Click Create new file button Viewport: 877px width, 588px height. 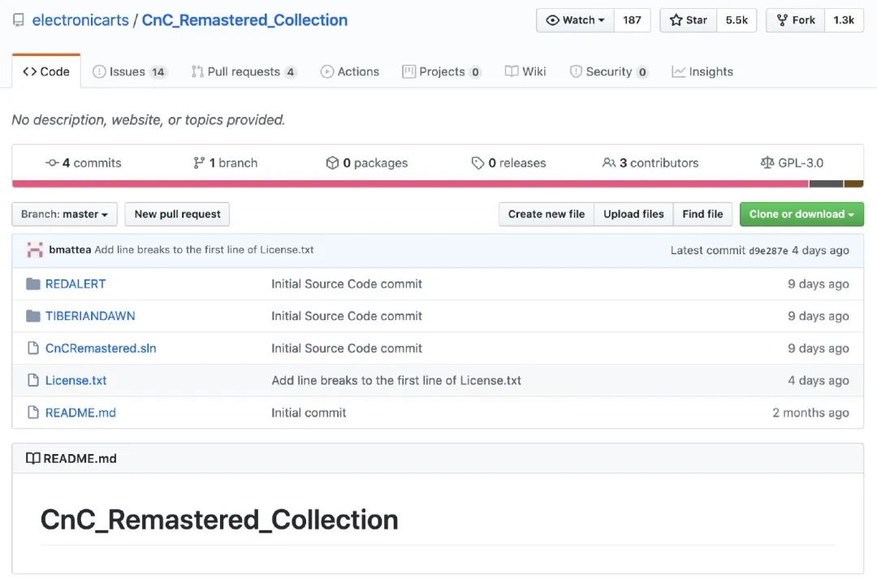coord(547,214)
